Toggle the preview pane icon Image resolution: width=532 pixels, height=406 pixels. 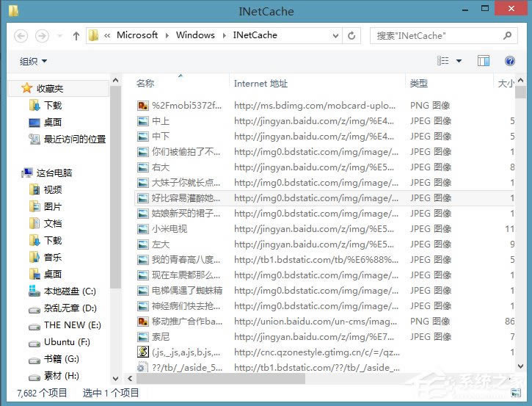(484, 61)
